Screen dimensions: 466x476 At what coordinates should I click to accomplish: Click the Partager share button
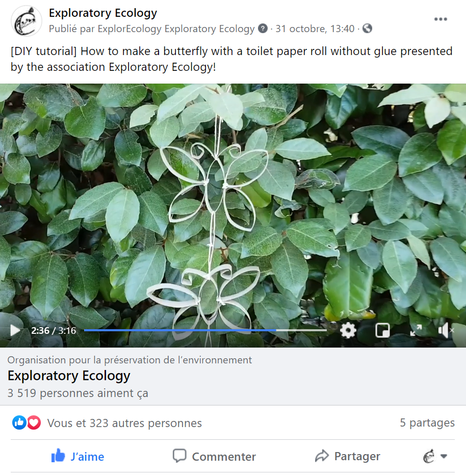[348, 456]
